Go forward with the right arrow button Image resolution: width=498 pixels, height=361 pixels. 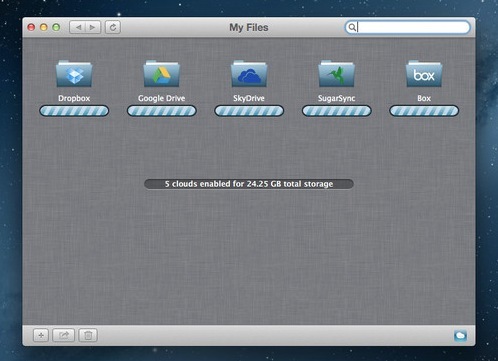[93, 27]
